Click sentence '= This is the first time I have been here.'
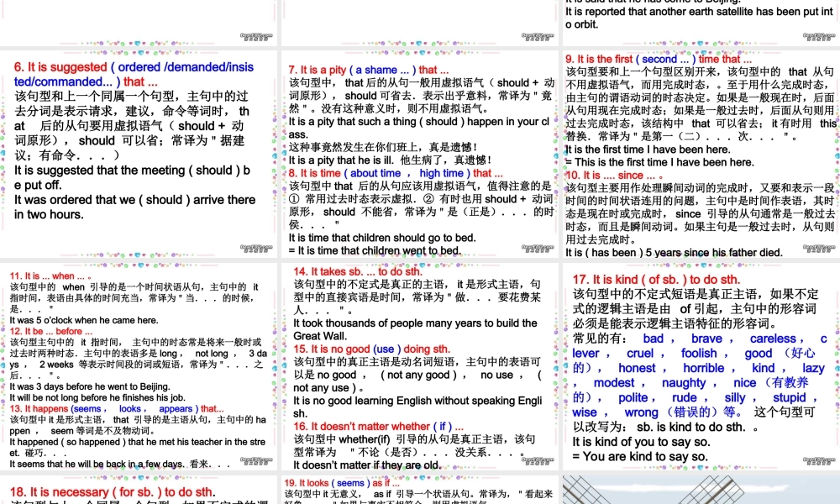Screen dimensions: 840x504 pos(659,162)
